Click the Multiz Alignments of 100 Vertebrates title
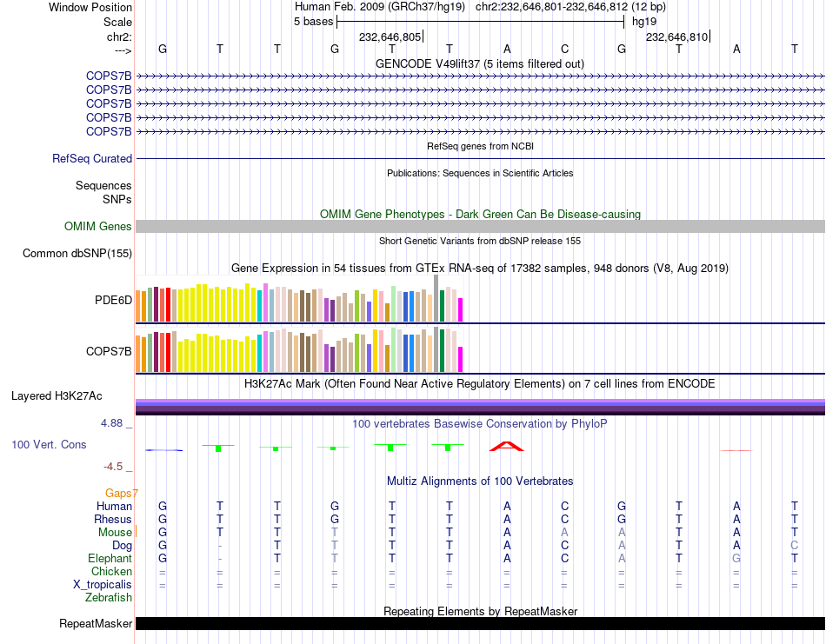 click(x=479, y=481)
